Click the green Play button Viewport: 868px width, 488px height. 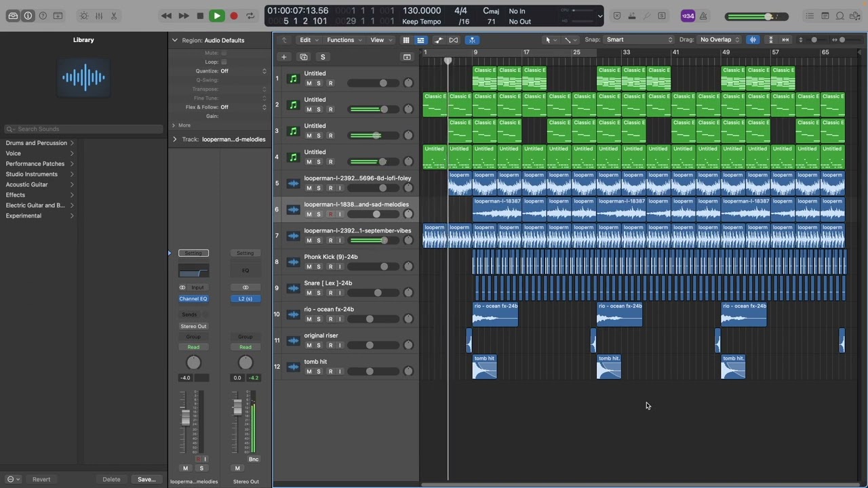click(217, 16)
